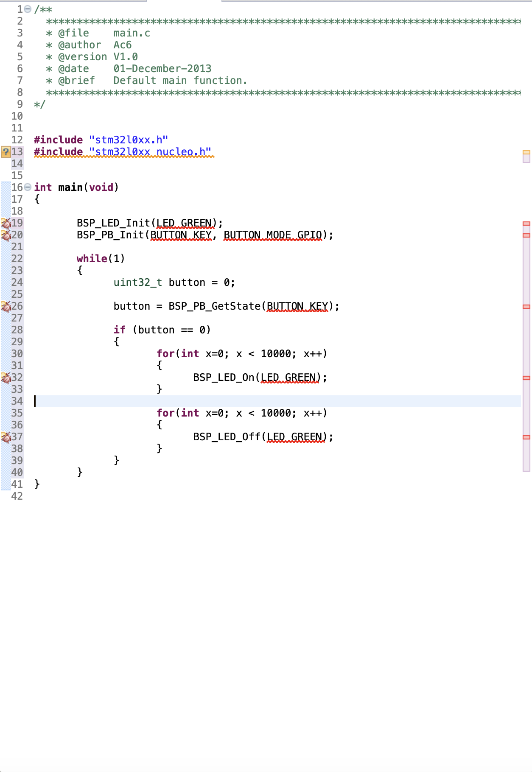Collapse the header comment block fold toggle
Image resolution: width=532 pixels, height=772 pixels.
pyautogui.click(x=28, y=9)
